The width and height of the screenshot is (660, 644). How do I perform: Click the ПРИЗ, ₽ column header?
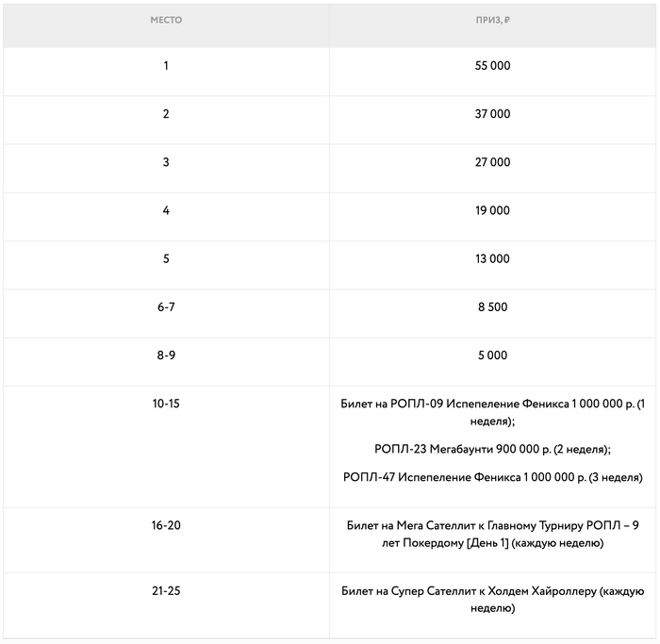[x=493, y=20]
